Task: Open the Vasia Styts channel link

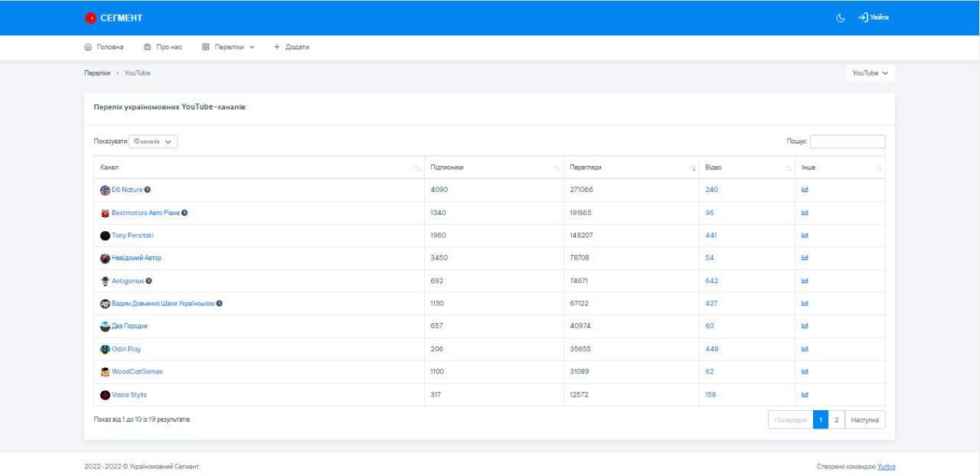Action: 129,395
